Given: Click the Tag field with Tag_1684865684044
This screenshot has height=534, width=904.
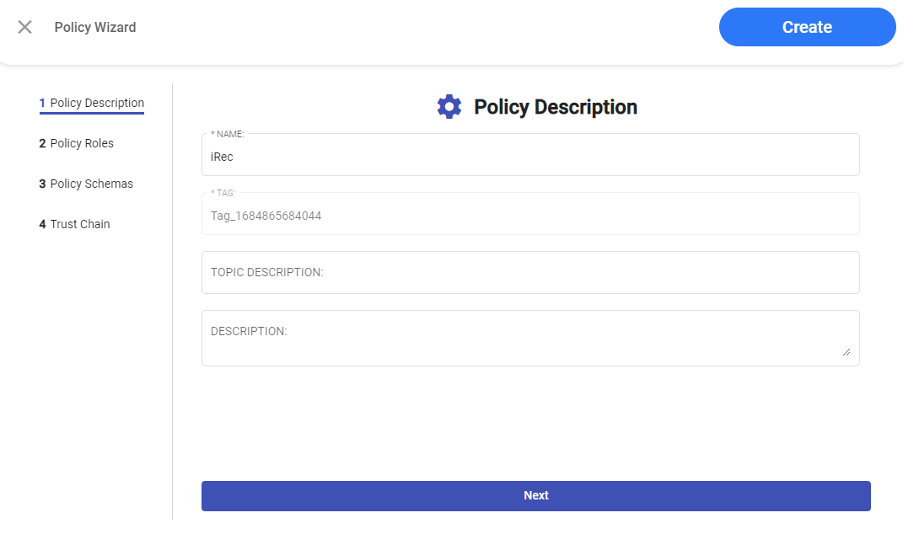Looking at the screenshot, I should (530, 215).
